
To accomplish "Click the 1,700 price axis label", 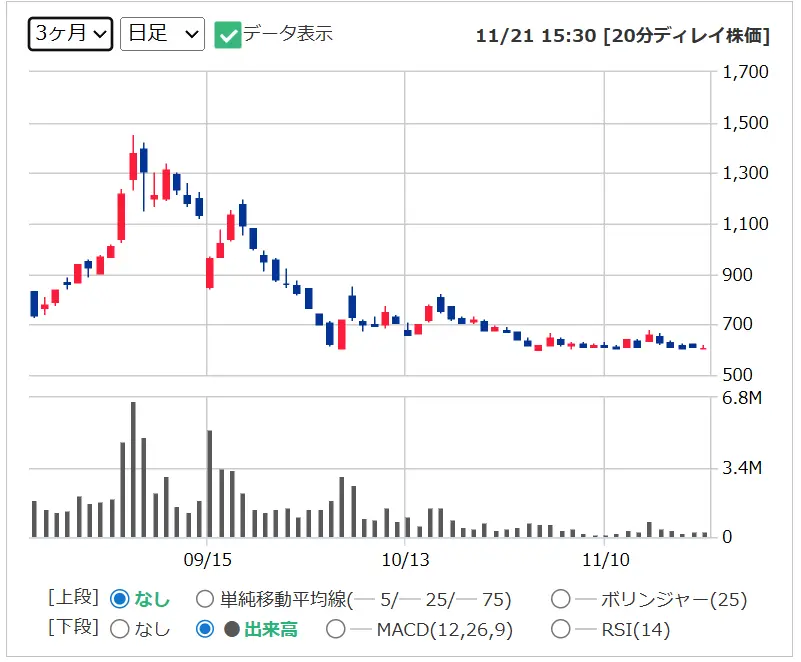I will point(745,72).
